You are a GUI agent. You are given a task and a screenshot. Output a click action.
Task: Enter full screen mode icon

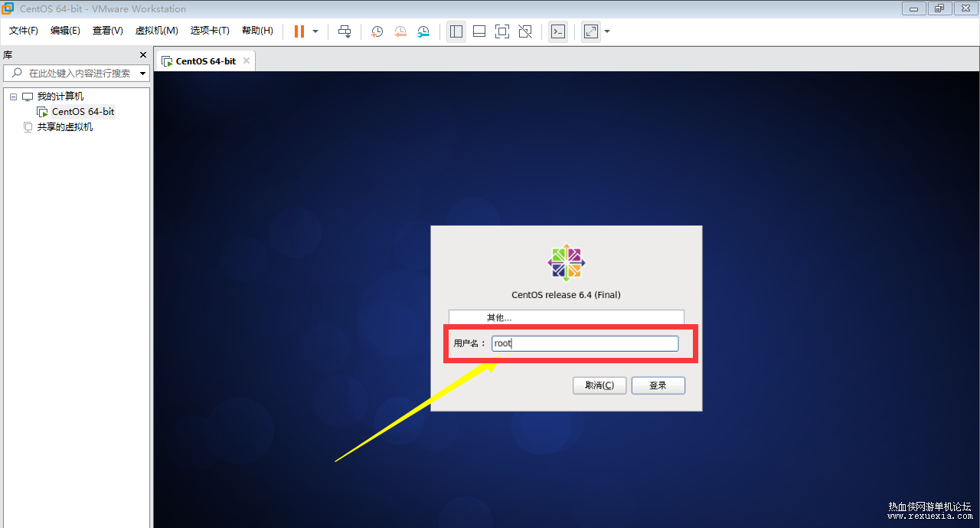[502, 31]
